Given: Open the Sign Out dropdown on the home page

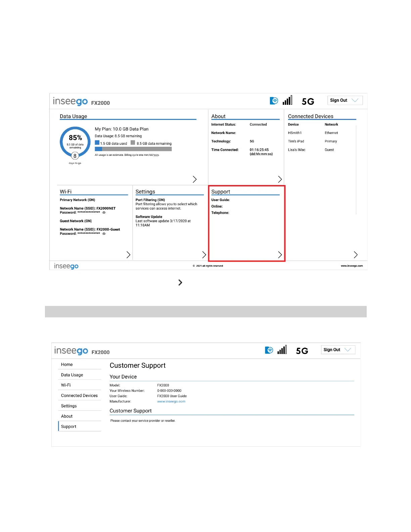Looking at the screenshot, I should tap(345, 100).
